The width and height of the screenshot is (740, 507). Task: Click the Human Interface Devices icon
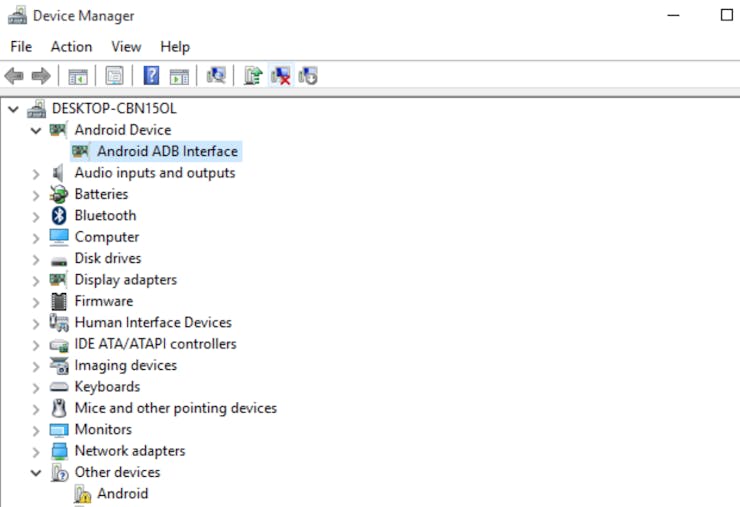(x=59, y=322)
